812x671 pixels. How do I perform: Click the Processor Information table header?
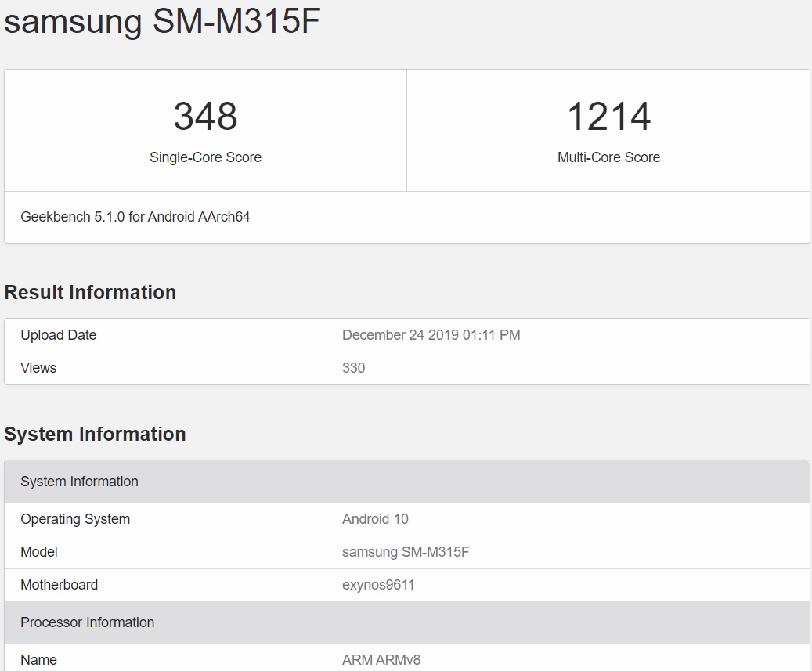coord(407,622)
